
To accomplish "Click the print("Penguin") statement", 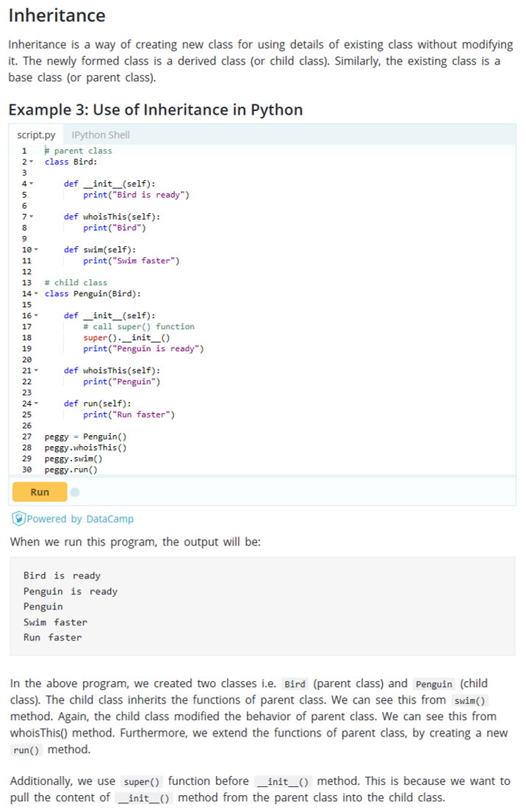I will point(122,381).
